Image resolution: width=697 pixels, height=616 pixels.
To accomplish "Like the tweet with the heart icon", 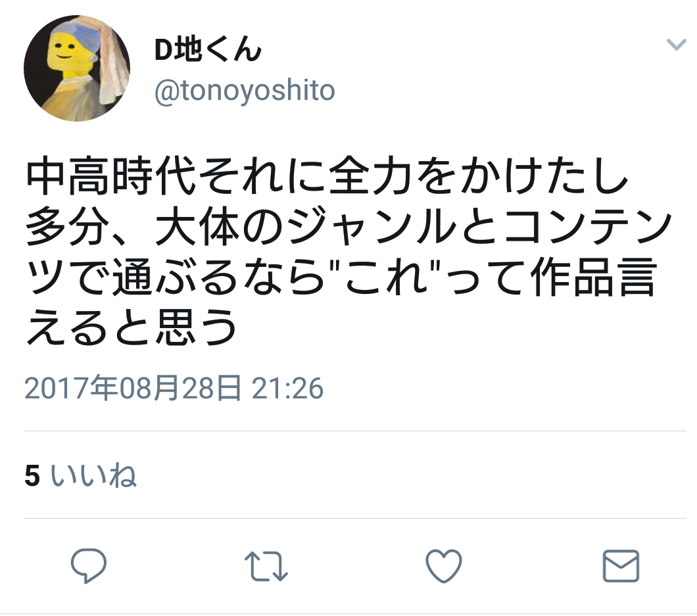I will (444, 566).
